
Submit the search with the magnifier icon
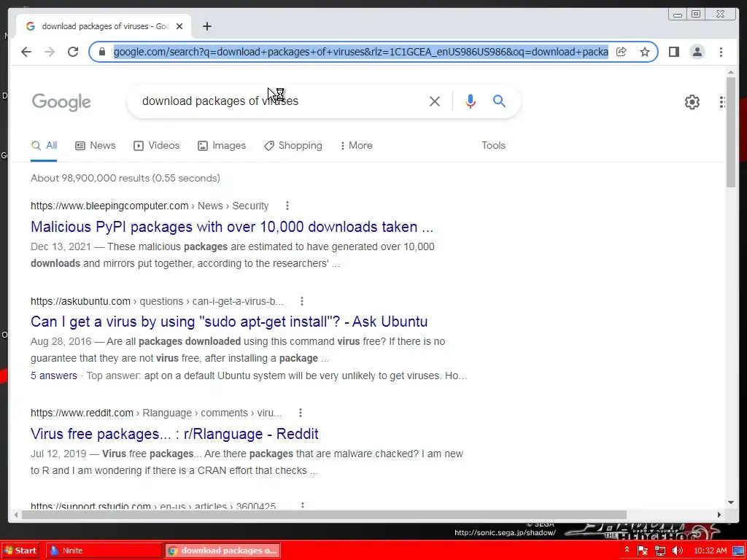(499, 101)
